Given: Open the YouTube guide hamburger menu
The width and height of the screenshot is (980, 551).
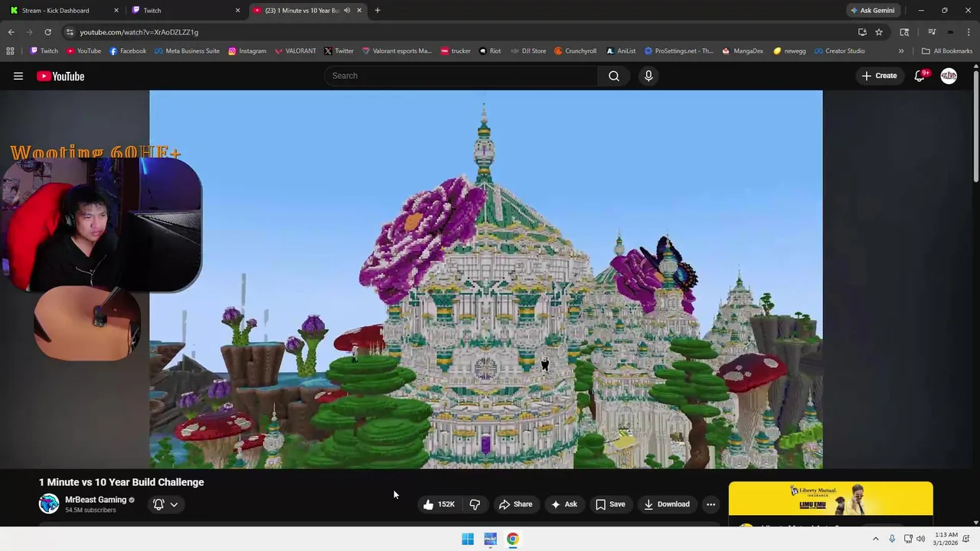Looking at the screenshot, I should tap(18, 76).
